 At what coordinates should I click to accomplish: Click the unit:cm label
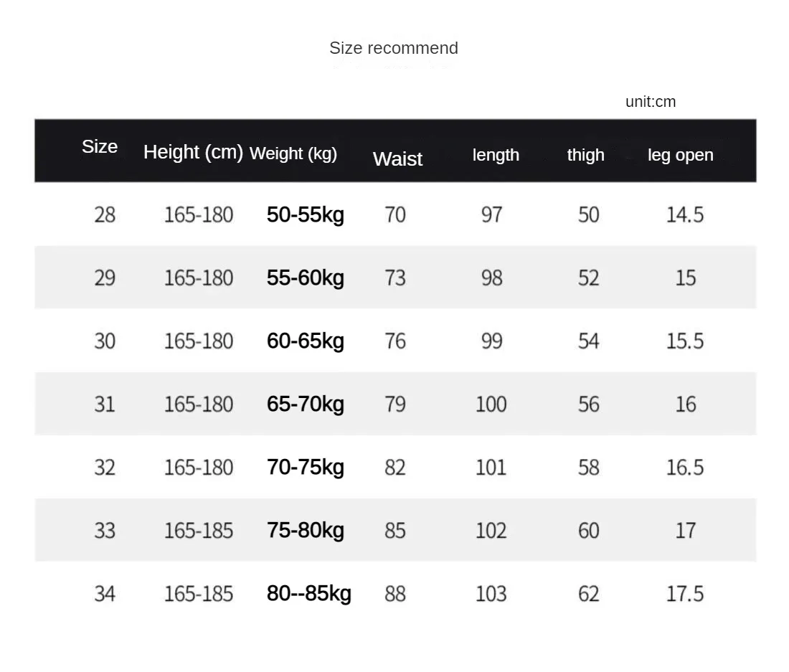(x=651, y=102)
